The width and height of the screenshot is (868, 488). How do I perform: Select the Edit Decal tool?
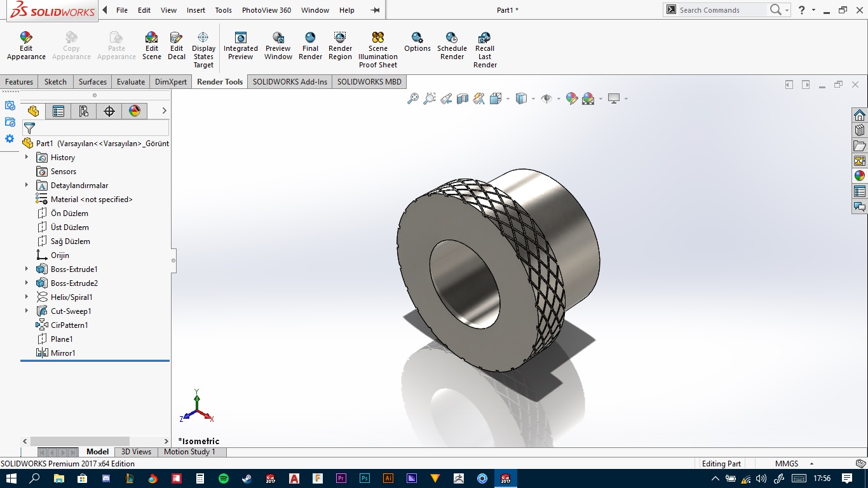point(177,38)
